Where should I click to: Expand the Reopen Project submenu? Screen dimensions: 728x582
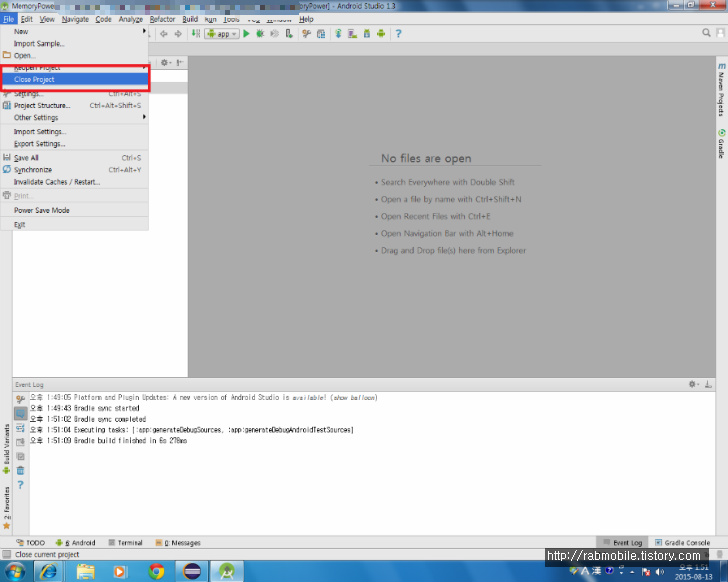point(74,68)
